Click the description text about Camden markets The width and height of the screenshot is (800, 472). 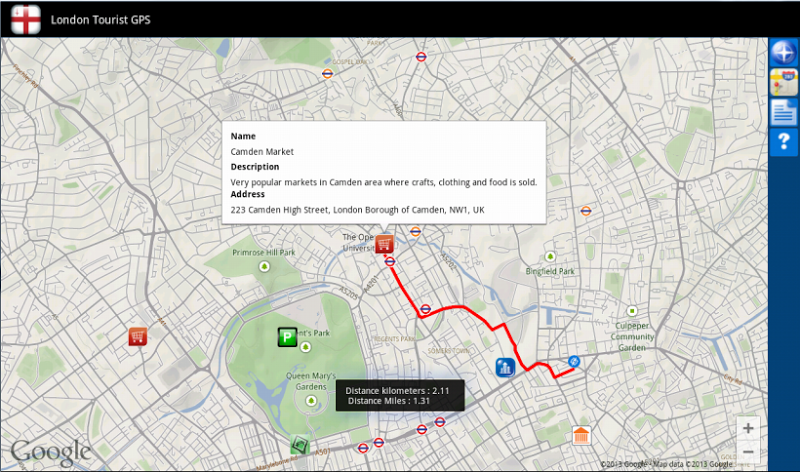[x=384, y=182]
